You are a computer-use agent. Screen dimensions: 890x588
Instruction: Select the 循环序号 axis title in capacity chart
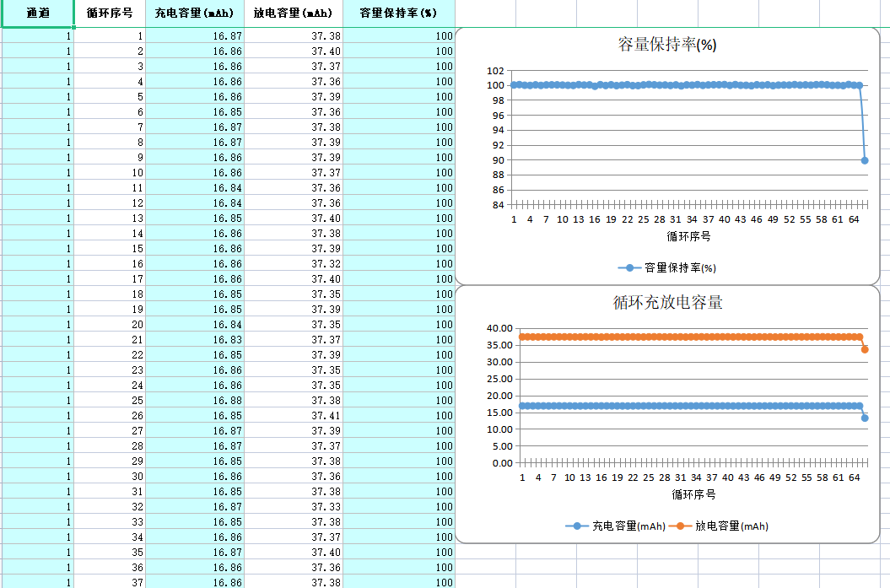pyautogui.click(x=693, y=495)
